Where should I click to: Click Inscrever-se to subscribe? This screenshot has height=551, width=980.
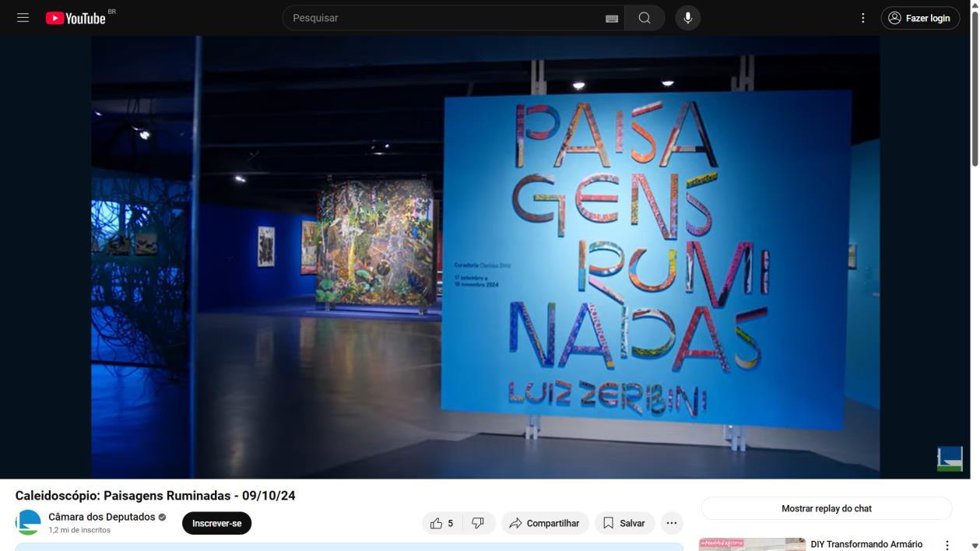coord(217,523)
